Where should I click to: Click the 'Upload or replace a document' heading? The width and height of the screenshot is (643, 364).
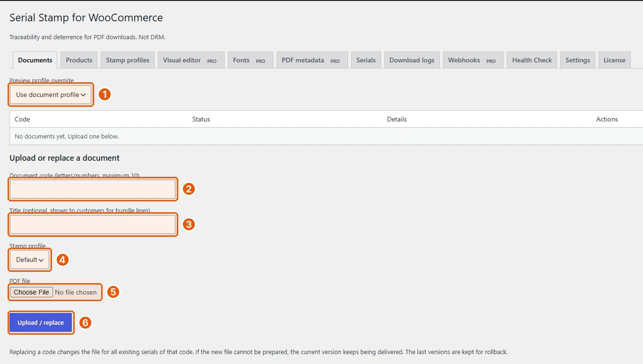(x=64, y=158)
